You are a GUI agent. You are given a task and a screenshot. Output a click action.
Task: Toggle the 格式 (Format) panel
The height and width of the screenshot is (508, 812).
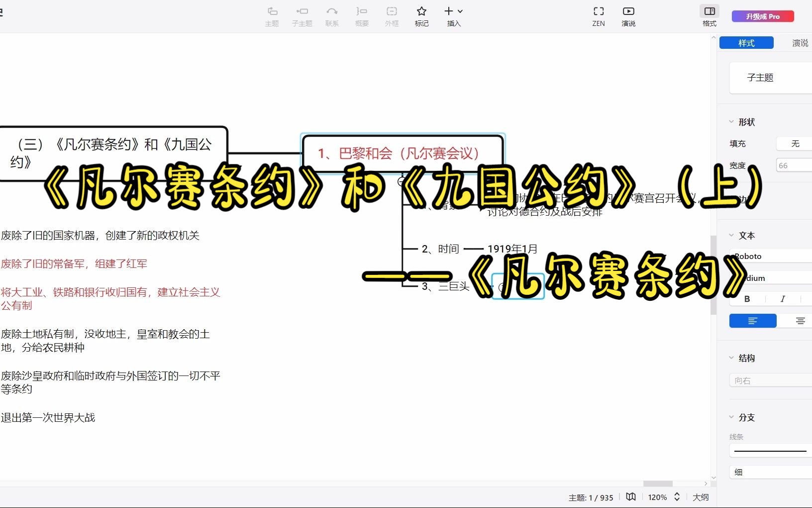coord(710,16)
